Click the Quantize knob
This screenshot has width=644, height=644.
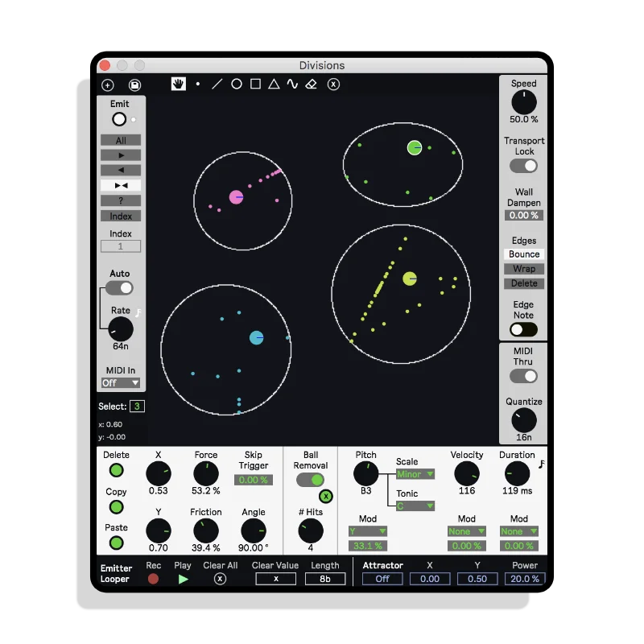tap(524, 420)
